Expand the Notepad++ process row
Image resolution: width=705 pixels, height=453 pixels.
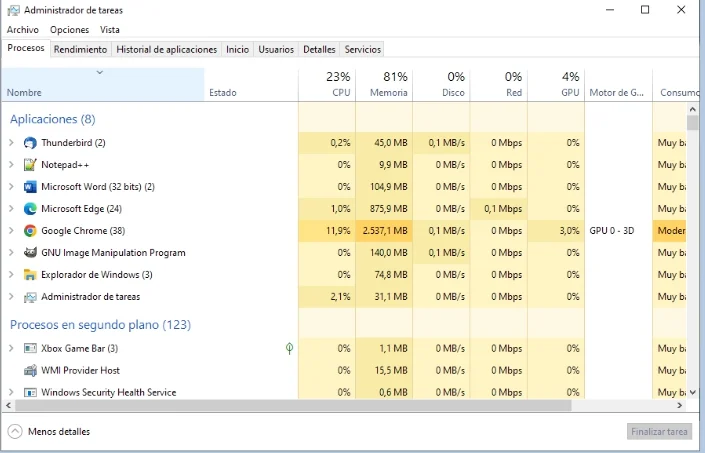pyautogui.click(x=11, y=165)
